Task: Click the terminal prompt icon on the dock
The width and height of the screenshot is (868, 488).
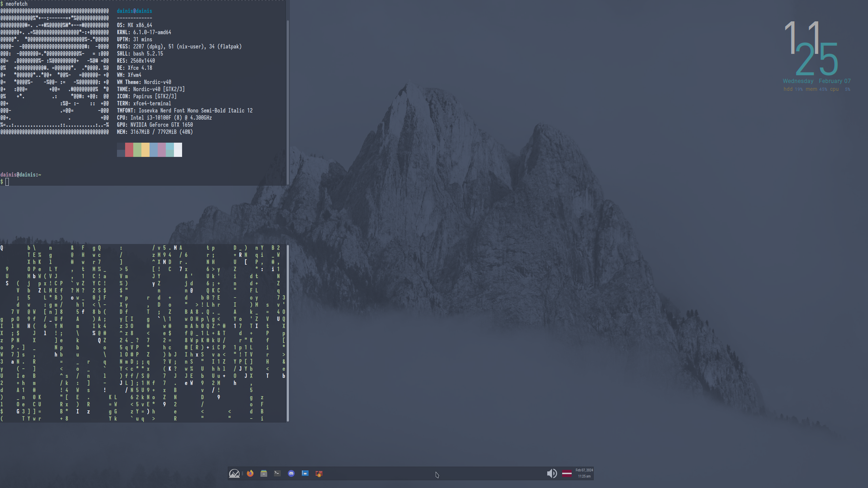Action: [277, 473]
